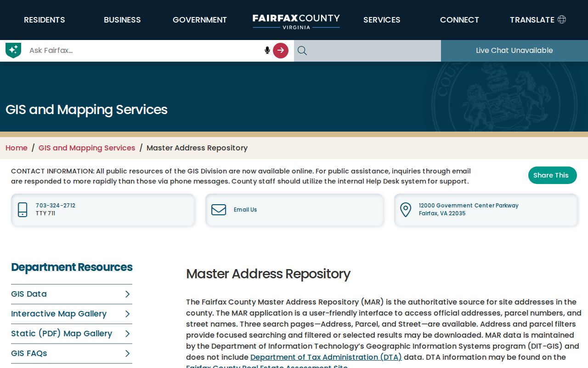Viewport: 588px width, 368px height.
Task: Click the TTY 711 text
Action: (45, 213)
